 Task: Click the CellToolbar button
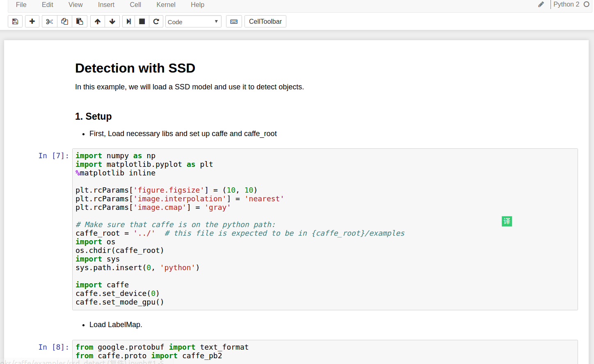click(x=265, y=21)
